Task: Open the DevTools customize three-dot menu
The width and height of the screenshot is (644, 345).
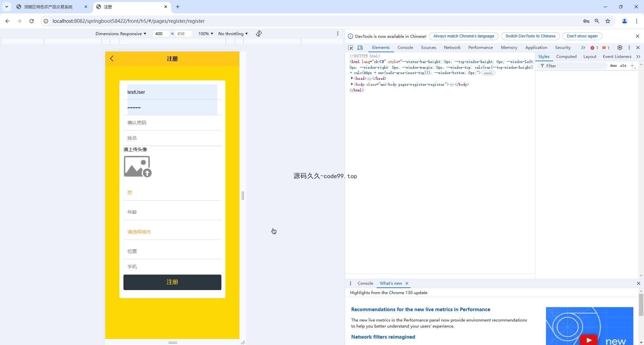Action: coord(629,48)
